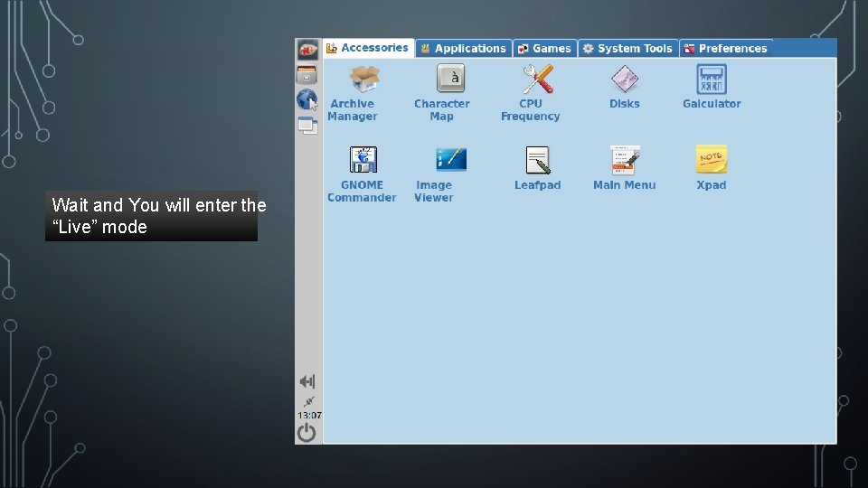Launch Xpad sticky notes
This screenshot has height=488, width=868.
coord(712,168)
